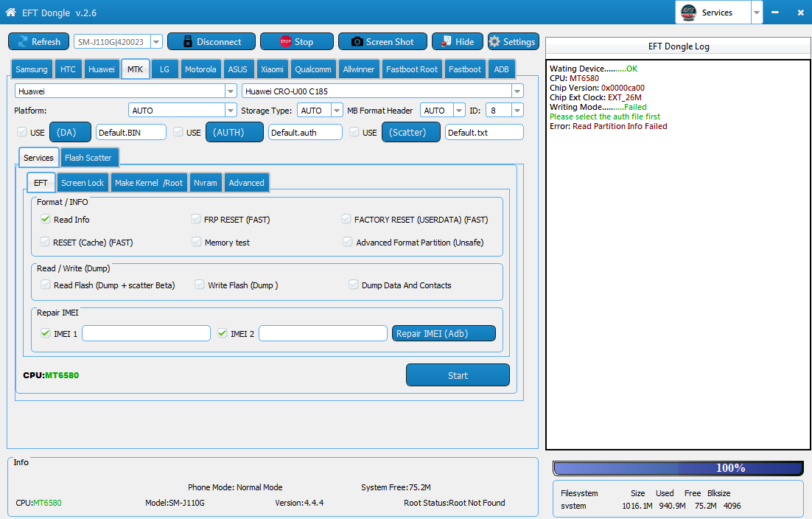Image resolution: width=812 pixels, height=519 pixels.
Task: Expand the Services dropdown in title bar
Action: point(757,13)
